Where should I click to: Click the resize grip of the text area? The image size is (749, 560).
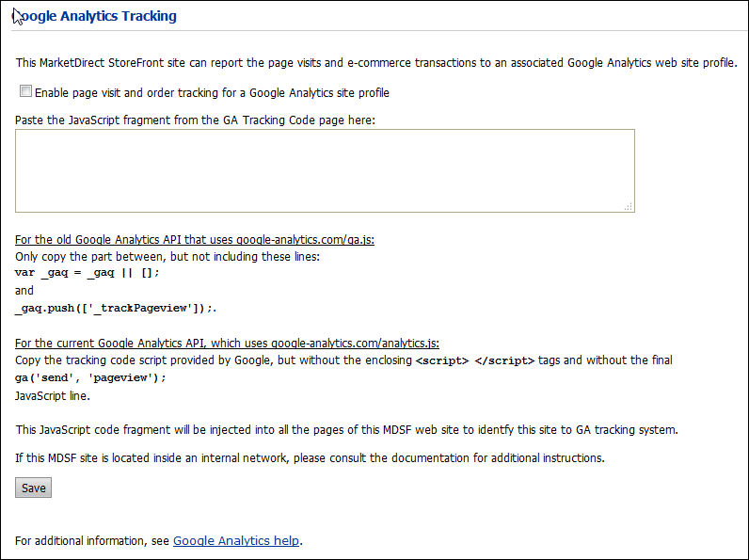click(629, 206)
